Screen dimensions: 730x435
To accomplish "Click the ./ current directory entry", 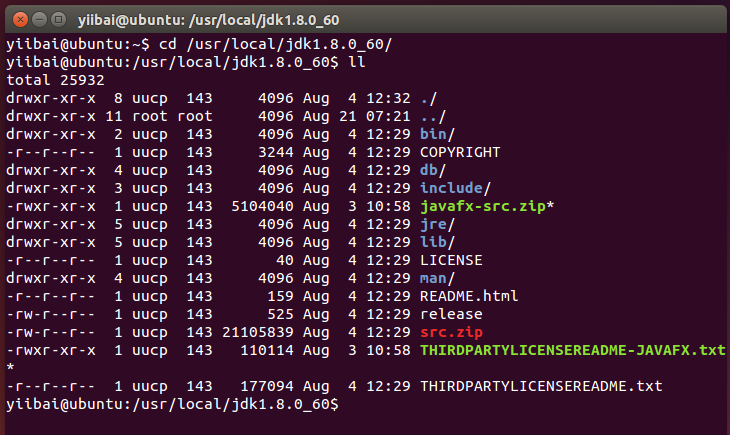I will pos(429,98).
